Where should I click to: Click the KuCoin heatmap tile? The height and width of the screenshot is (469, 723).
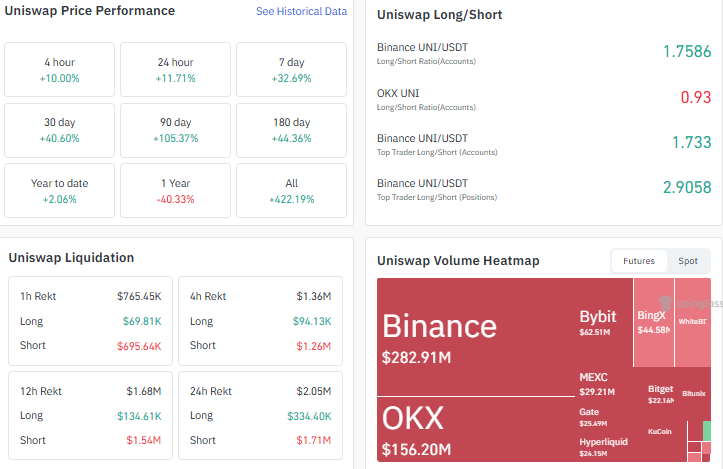[x=664, y=441]
